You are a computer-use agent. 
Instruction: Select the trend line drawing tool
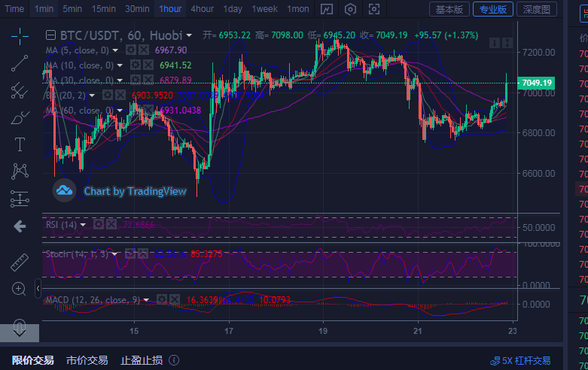[20, 63]
